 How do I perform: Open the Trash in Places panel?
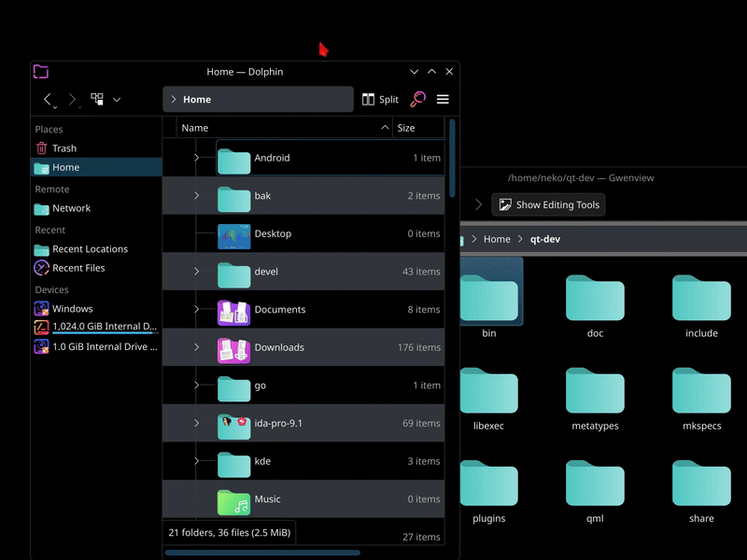point(63,148)
